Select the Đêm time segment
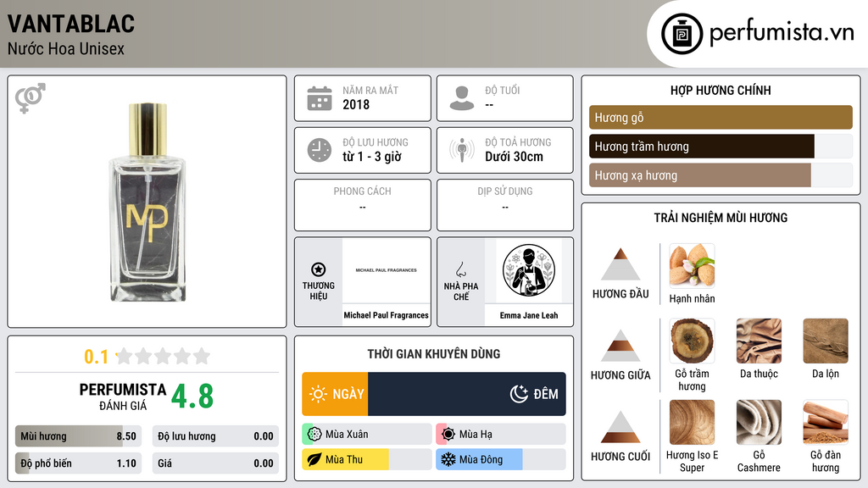 [467, 394]
